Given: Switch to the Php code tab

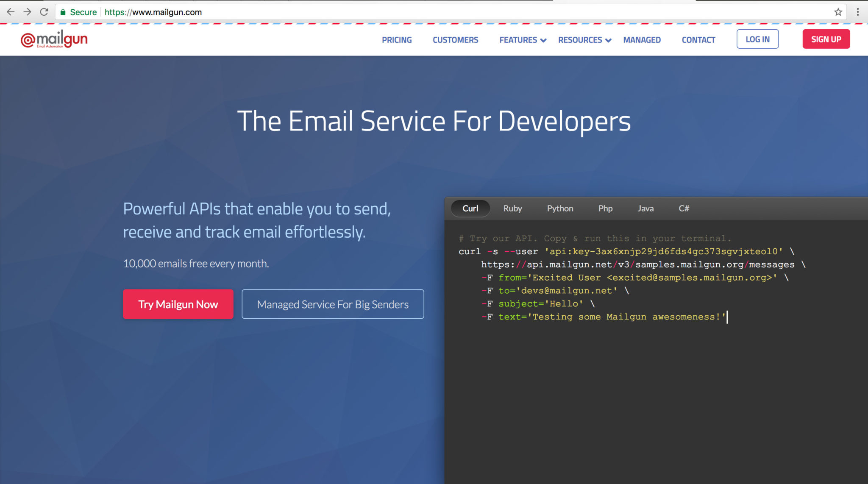Looking at the screenshot, I should 605,209.
